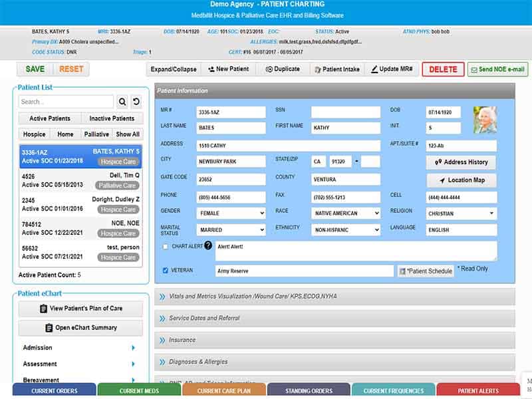Open the STANDING ORDERS bottom tab

[x=309, y=390]
